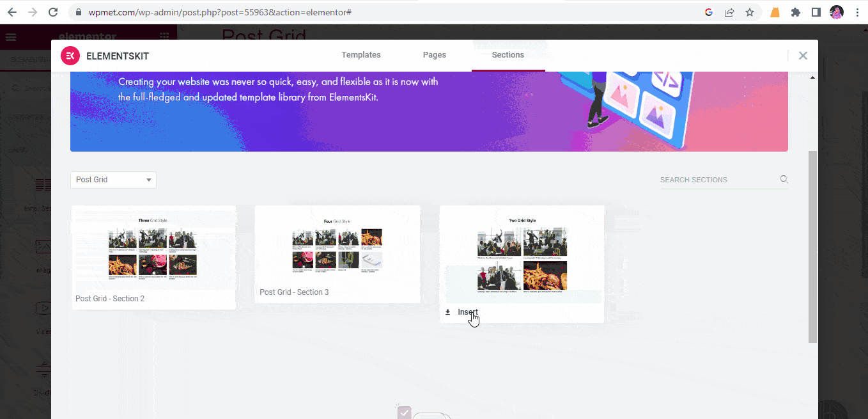Click the browser back arrow
The width and height of the screenshot is (868, 419).
pyautogui.click(x=12, y=12)
